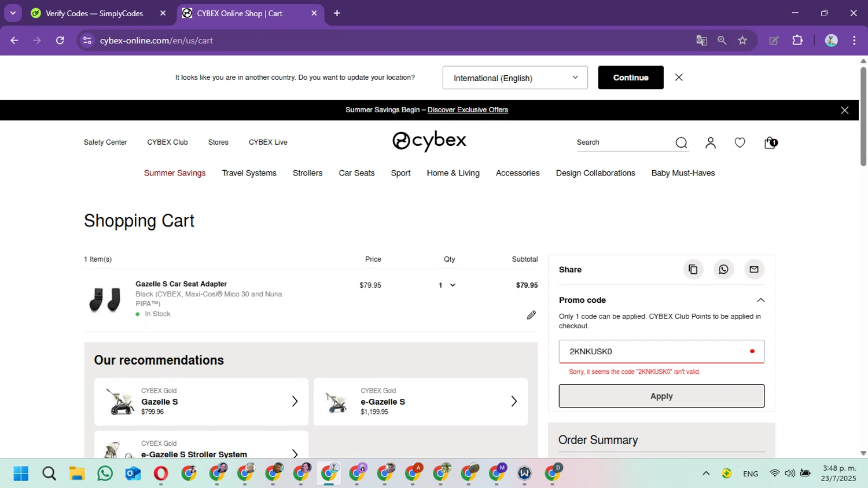
Task: Share cart via email envelope icon
Action: point(754,269)
